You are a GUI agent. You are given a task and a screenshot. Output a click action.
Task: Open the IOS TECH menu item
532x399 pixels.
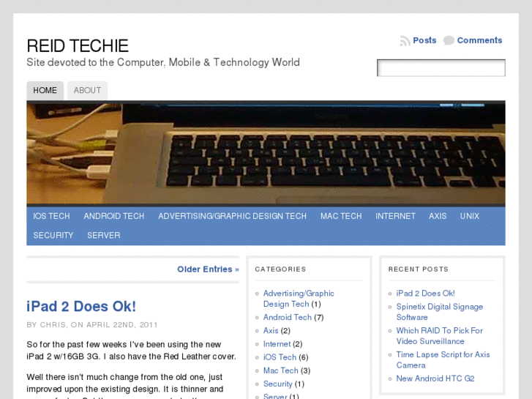tap(51, 216)
